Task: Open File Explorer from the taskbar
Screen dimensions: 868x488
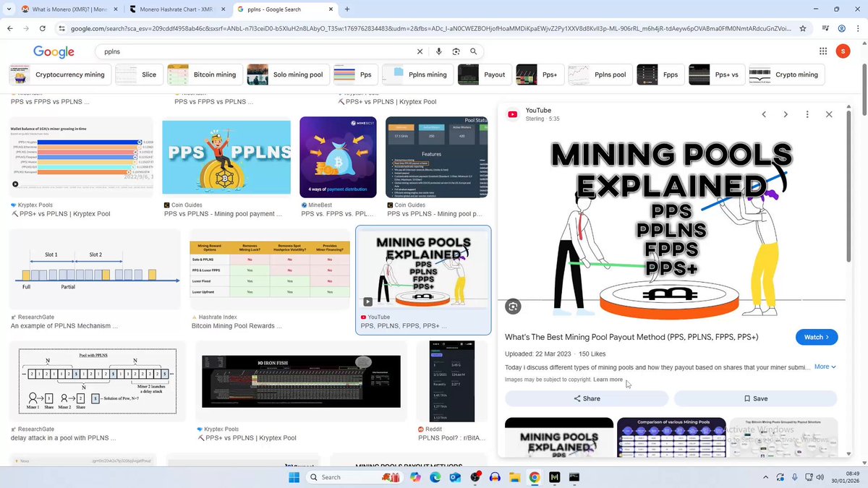Action: pos(514,477)
